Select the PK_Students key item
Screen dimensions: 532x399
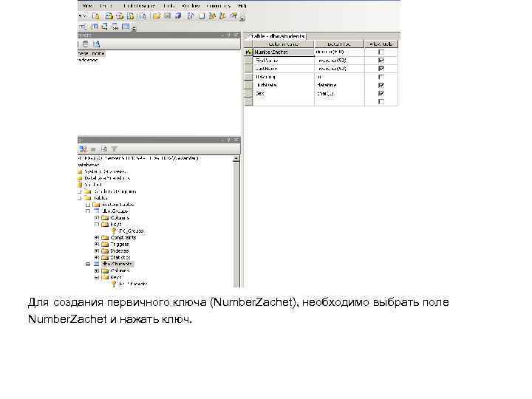[133, 284]
